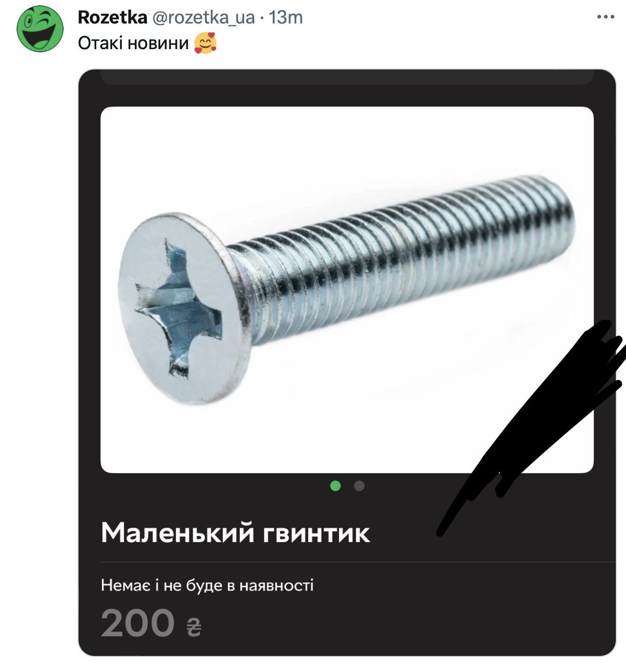Click the smiling face with hearts emoji
Screen dimensions: 626x672
(x=206, y=43)
